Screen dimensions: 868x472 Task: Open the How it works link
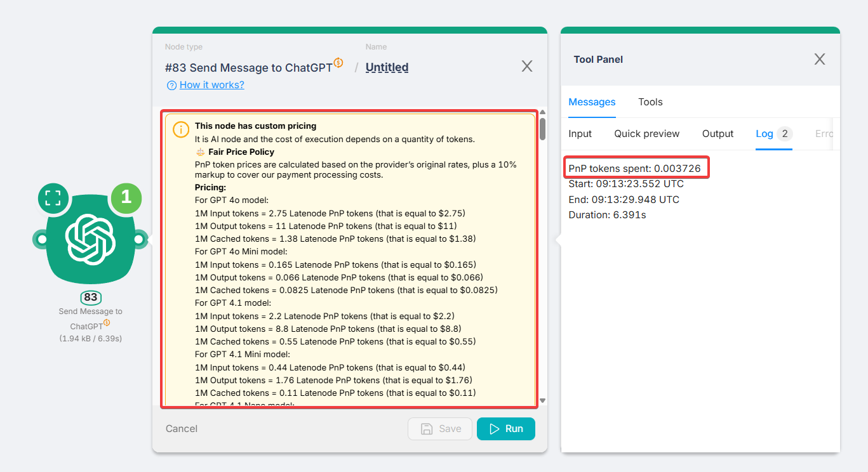[x=211, y=84]
